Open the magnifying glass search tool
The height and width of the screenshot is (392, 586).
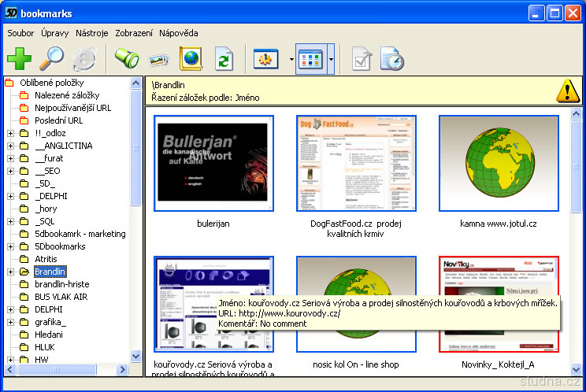52,58
